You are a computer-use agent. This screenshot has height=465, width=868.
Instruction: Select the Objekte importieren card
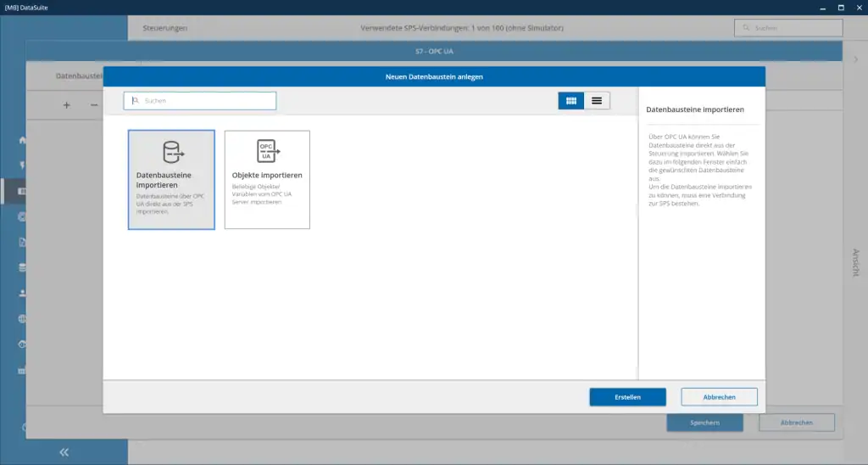point(267,180)
